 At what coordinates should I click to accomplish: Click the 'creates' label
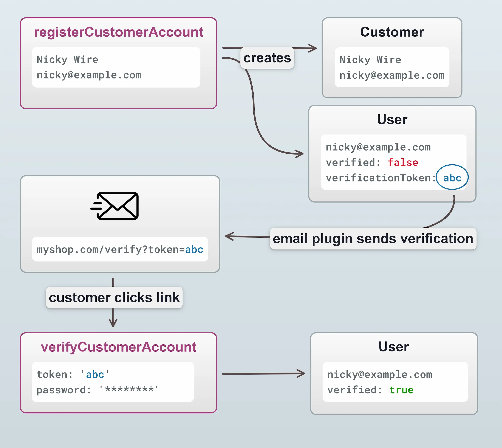click(x=267, y=58)
